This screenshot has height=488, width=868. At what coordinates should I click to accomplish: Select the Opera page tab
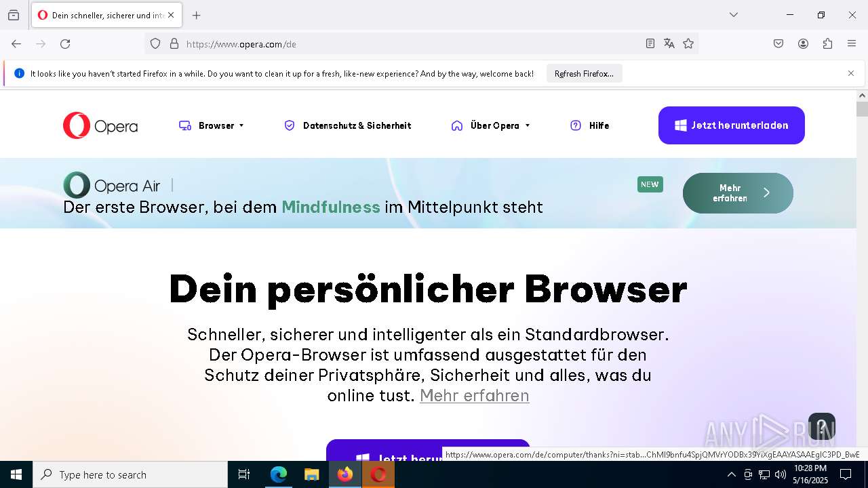(106, 15)
